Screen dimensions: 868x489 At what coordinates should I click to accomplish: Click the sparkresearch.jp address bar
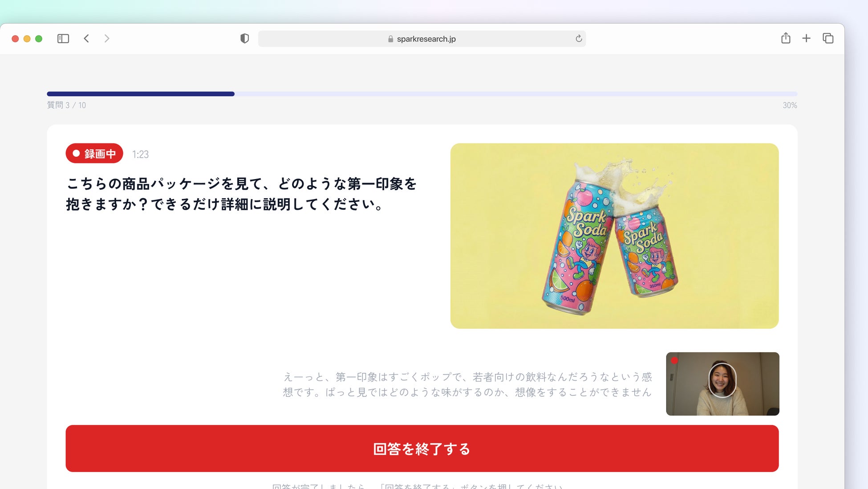(x=426, y=39)
